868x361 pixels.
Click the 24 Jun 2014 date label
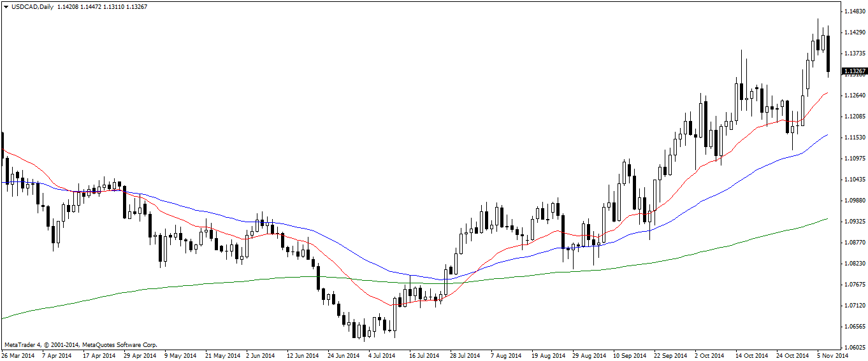coord(344,356)
